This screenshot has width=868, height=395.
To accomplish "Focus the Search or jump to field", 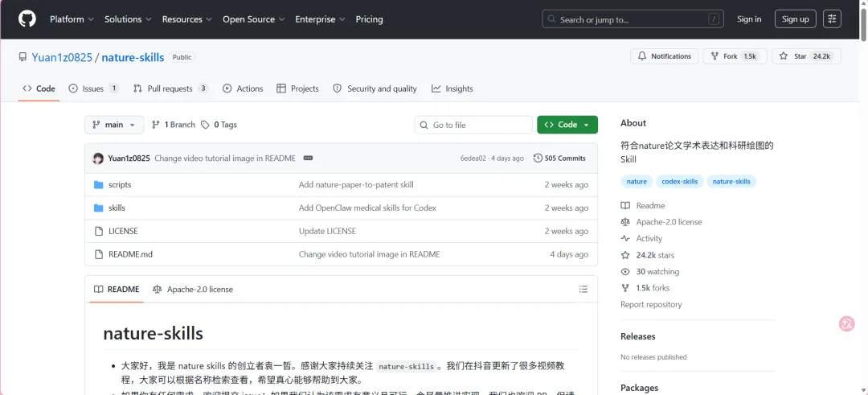I will pos(633,19).
